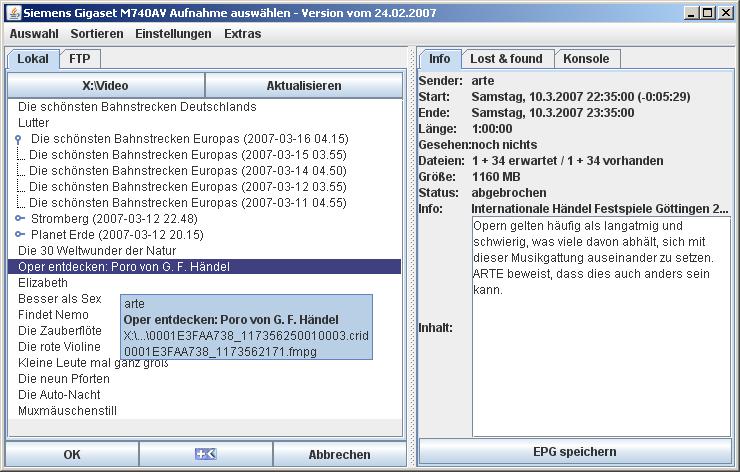Select Kleine Leute mal ganz groß entry

point(93,363)
